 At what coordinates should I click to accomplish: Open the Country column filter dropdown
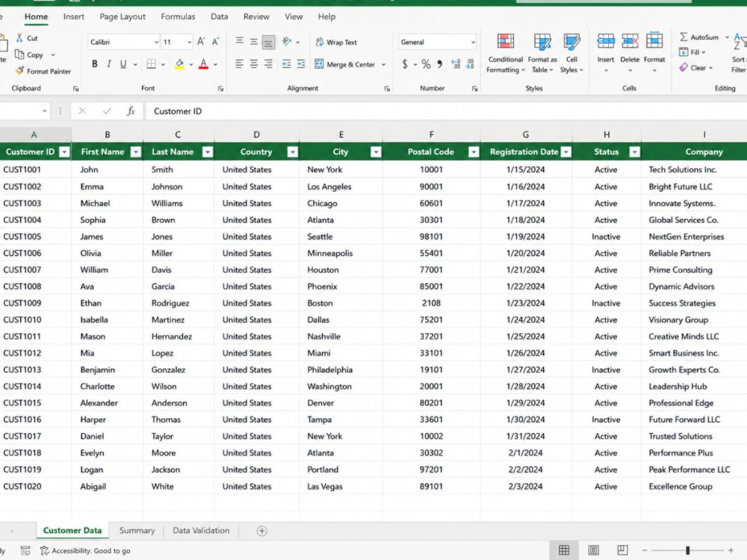point(293,152)
